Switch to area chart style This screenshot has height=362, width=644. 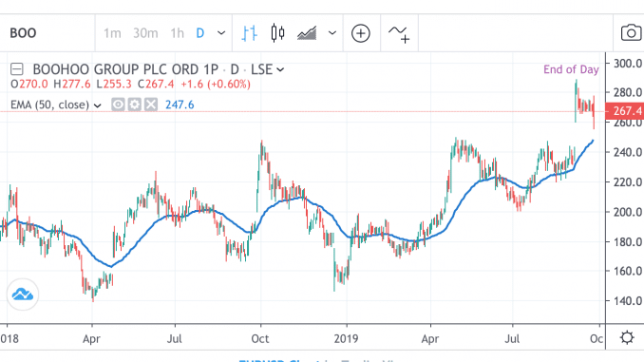[307, 33]
